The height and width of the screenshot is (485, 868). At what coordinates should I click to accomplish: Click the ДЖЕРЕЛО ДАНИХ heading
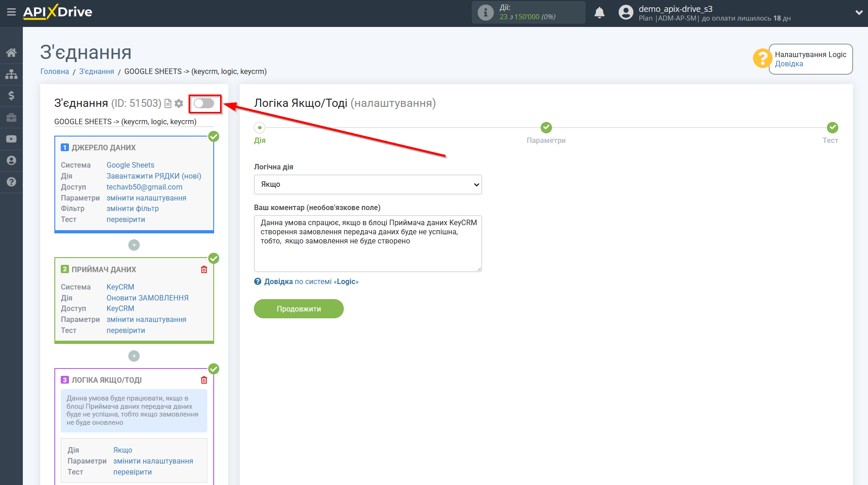[103, 148]
